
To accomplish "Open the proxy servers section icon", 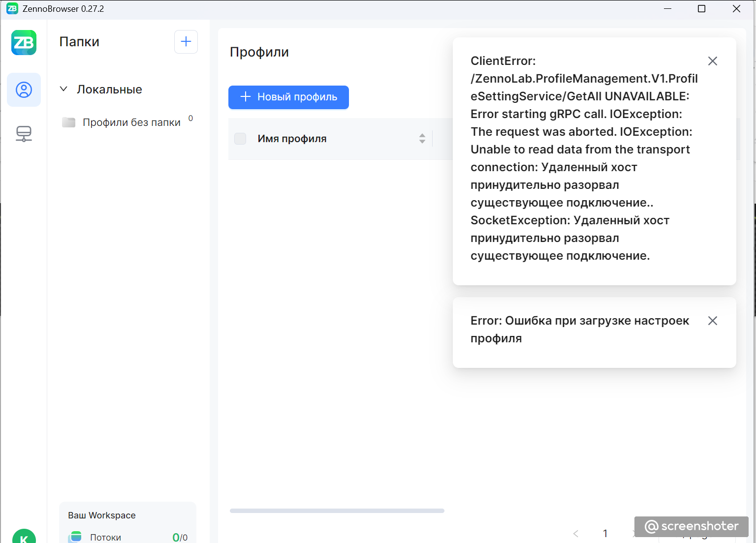I will [24, 133].
